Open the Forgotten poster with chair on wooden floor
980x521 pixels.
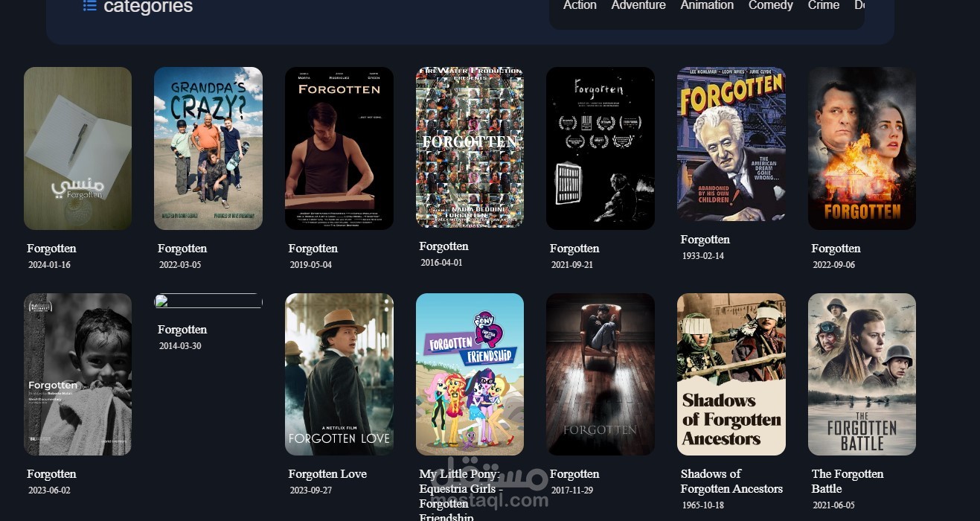(601, 374)
